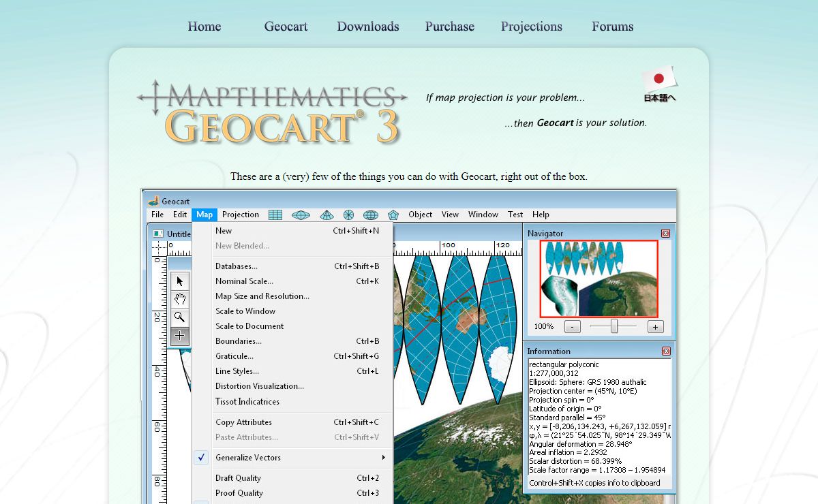
Task: Expand the Generalize Vectors submenu arrow
Action: (x=384, y=458)
